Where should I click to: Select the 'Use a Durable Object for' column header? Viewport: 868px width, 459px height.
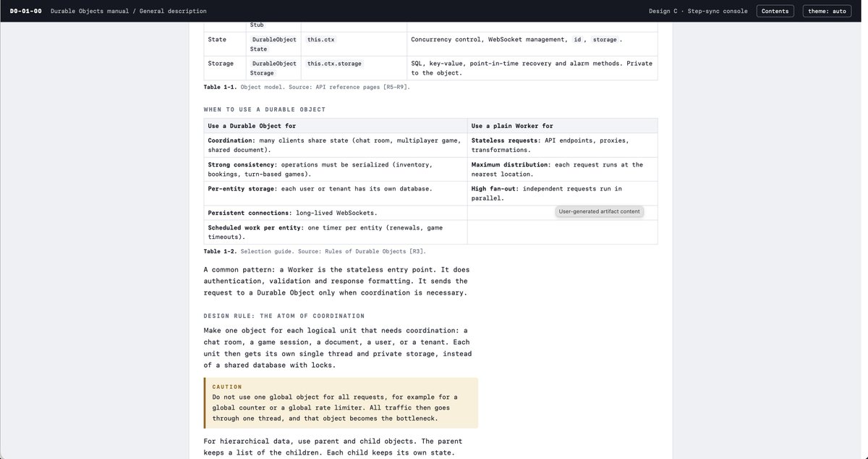tap(336, 126)
